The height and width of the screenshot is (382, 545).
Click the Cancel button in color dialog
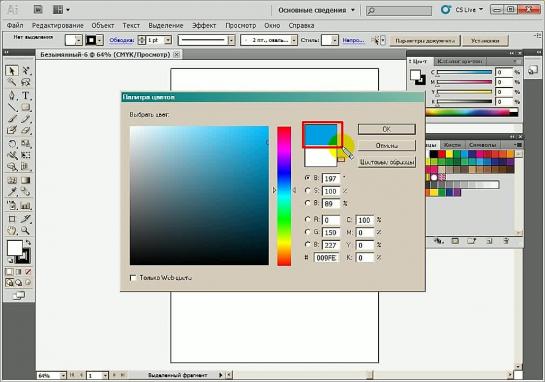387,145
